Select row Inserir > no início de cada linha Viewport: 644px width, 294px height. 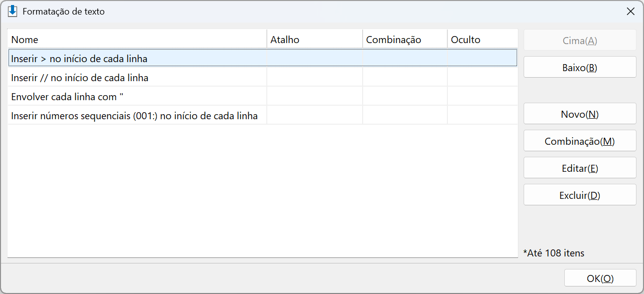click(x=263, y=59)
